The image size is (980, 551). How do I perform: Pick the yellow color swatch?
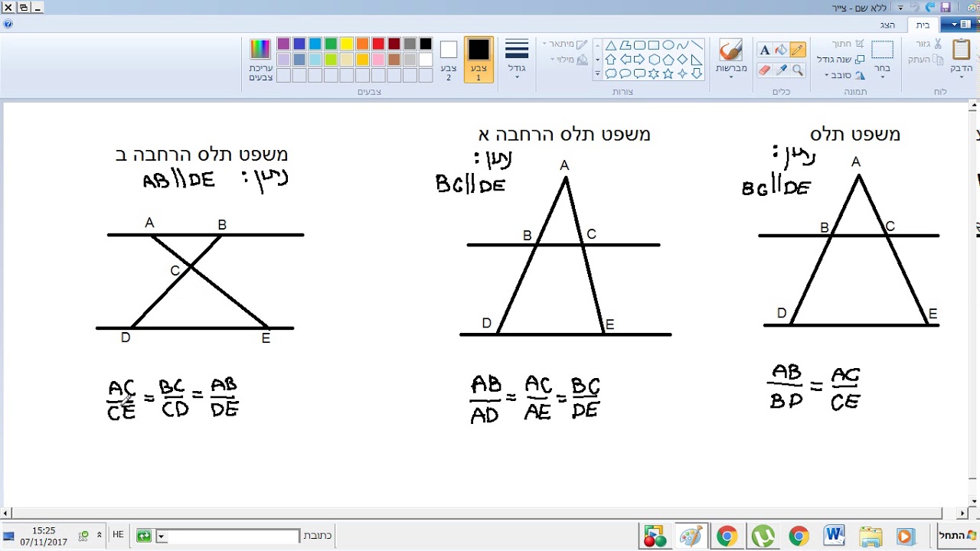tap(346, 44)
